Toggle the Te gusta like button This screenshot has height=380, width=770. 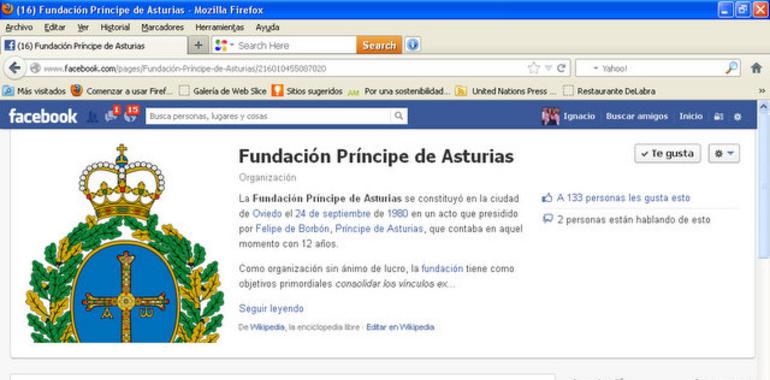[x=667, y=154]
